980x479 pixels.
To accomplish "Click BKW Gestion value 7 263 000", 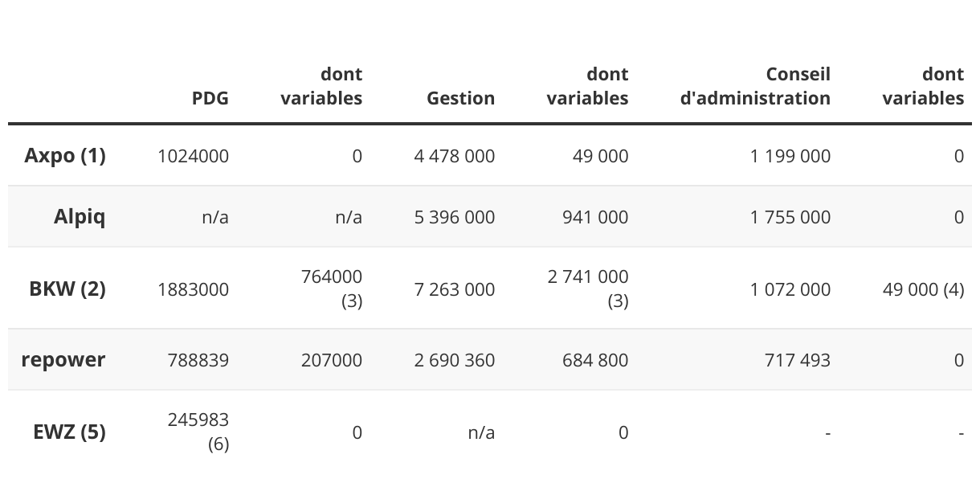I will [x=455, y=289].
